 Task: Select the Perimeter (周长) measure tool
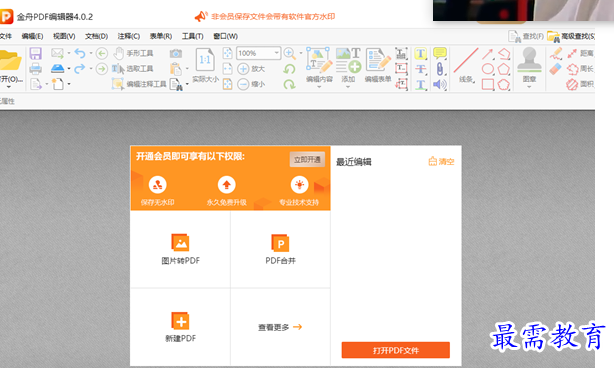tap(580, 69)
